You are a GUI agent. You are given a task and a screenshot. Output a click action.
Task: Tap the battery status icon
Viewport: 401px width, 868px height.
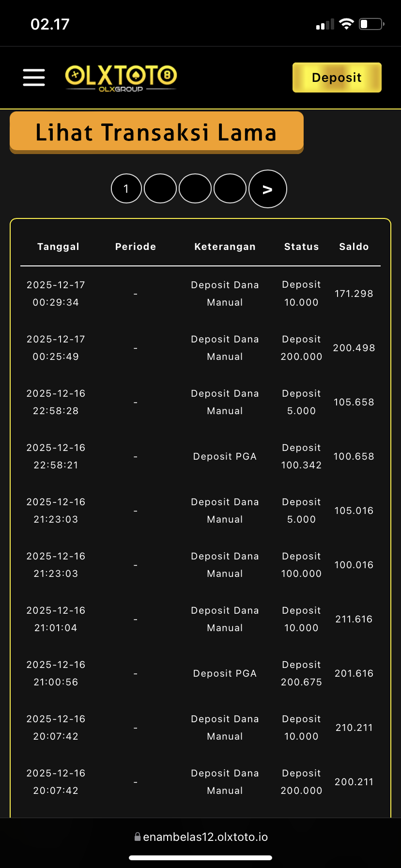click(x=371, y=24)
